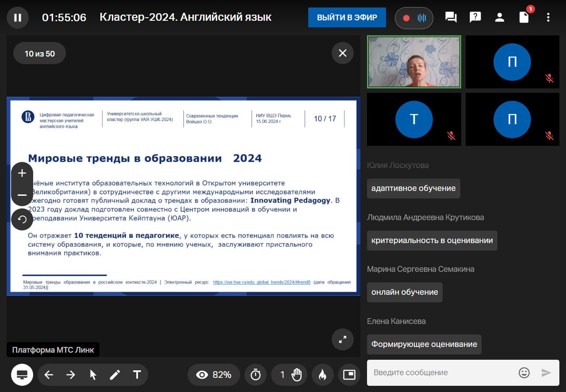
Task: Go to the next slide
Action: point(71,375)
